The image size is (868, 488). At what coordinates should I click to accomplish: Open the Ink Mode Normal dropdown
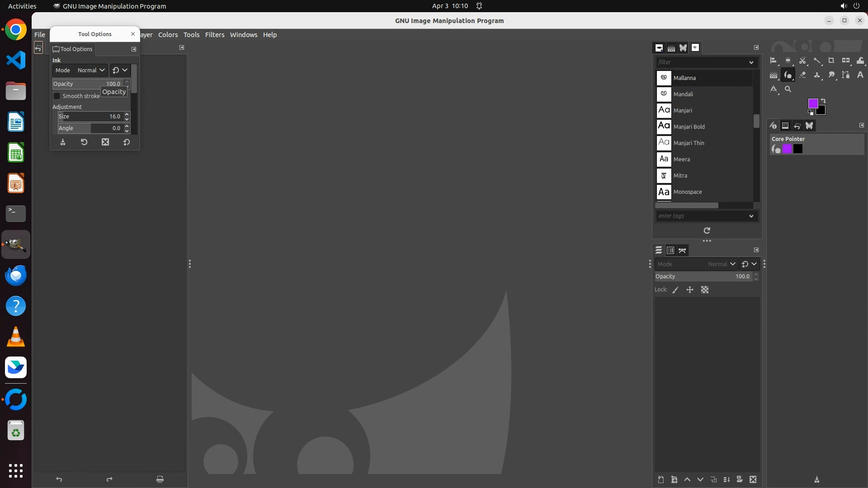pos(91,70)
